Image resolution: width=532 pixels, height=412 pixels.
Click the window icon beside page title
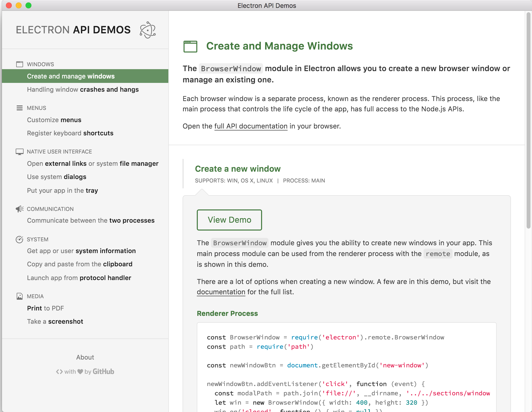pos(190,46)
